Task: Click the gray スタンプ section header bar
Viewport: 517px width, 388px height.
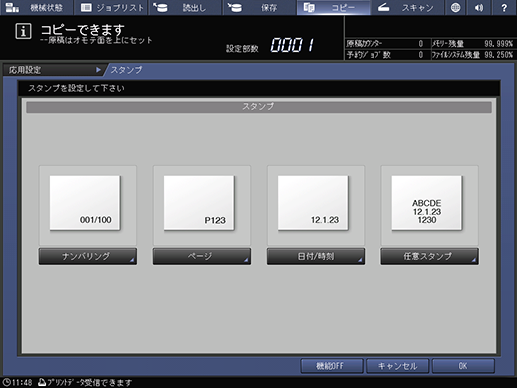Action: point(259,107)
